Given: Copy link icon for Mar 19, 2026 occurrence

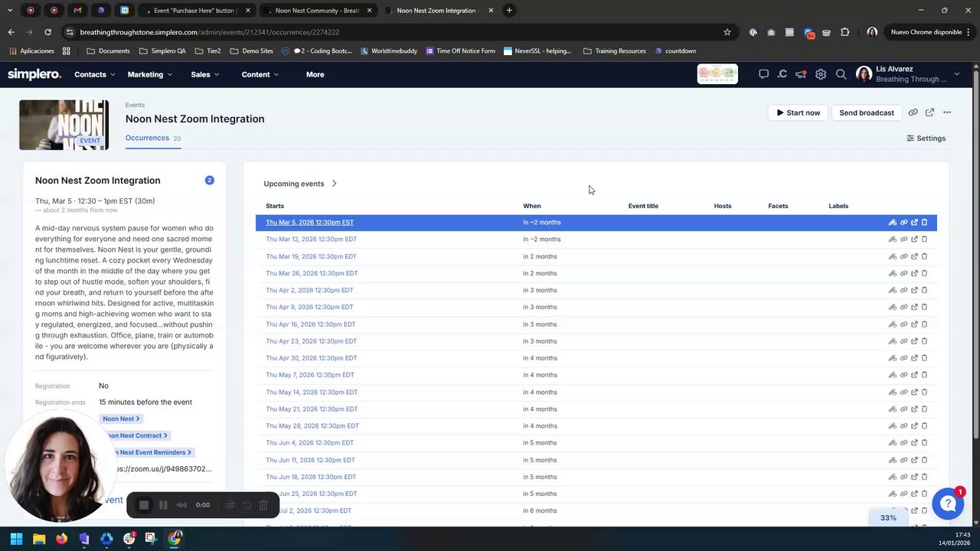Looking at the screenshot, I should coord(903,256).
